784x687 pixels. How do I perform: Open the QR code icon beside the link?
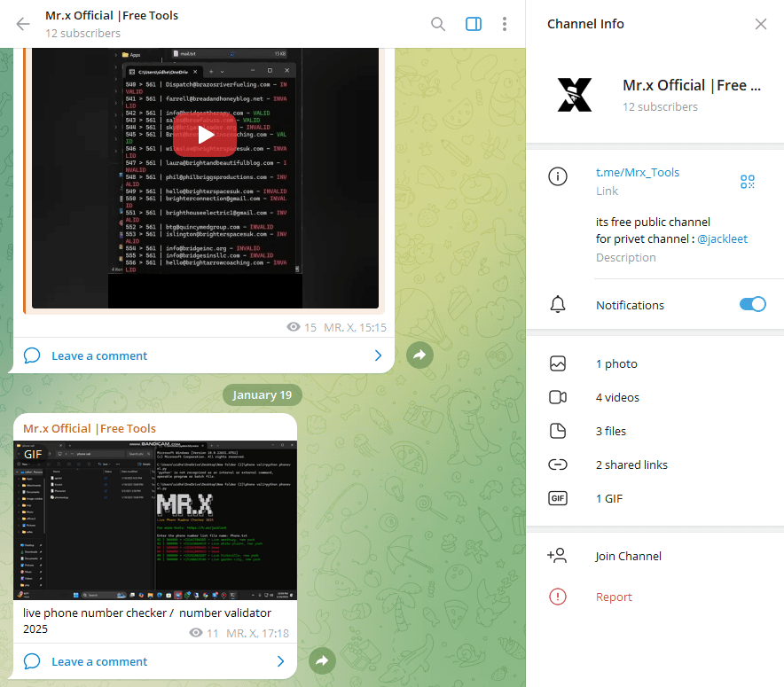748,181
